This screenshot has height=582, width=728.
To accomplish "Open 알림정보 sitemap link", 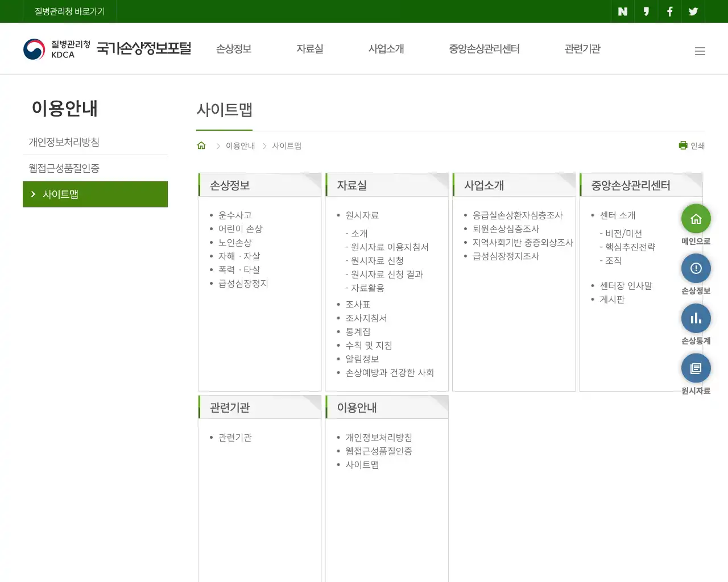I will tap(362, 359).
